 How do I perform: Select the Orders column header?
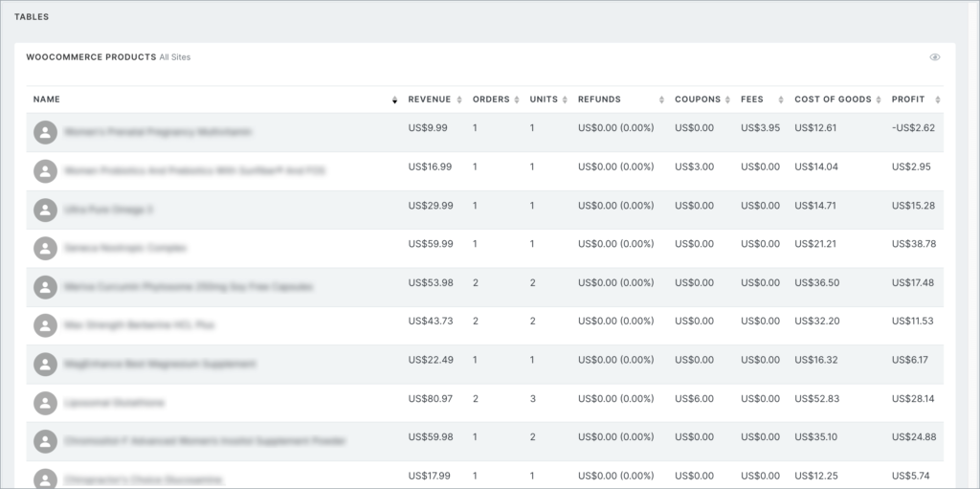[491, 100]
